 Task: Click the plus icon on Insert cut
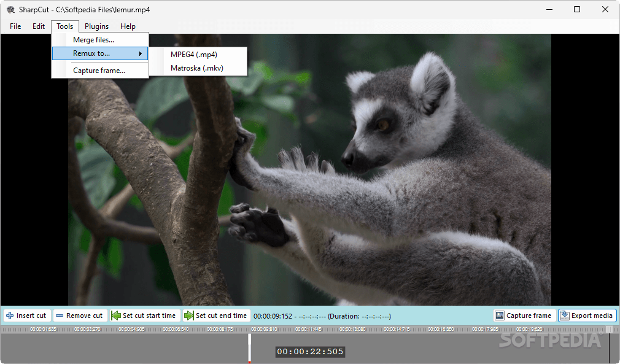tap(10, 316)
